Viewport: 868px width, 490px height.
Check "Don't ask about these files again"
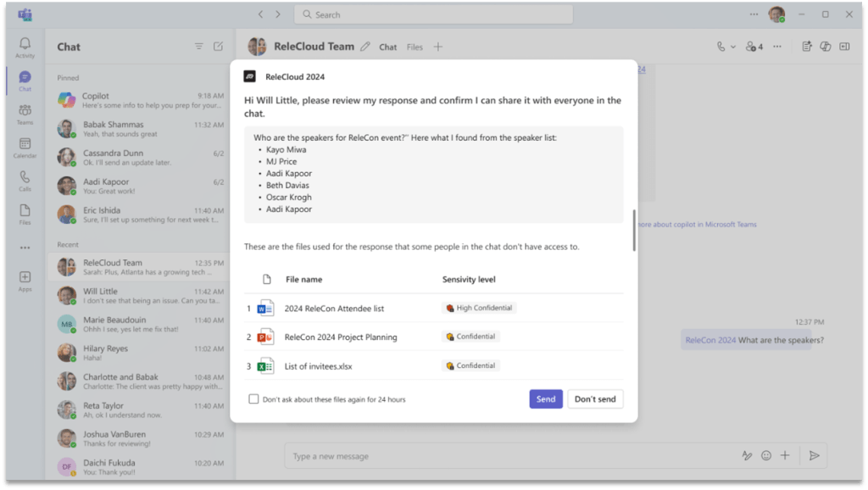[253, 398]
